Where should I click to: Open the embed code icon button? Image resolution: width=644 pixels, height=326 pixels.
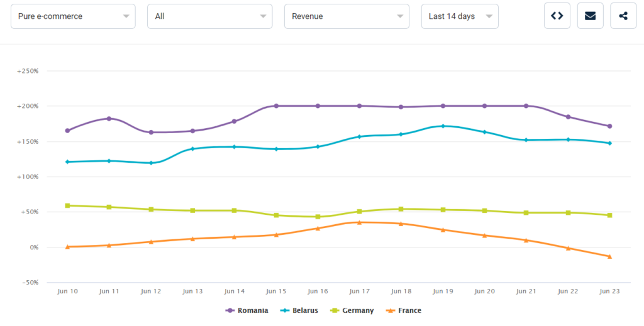pyautogui.click(x=557, y=16)
